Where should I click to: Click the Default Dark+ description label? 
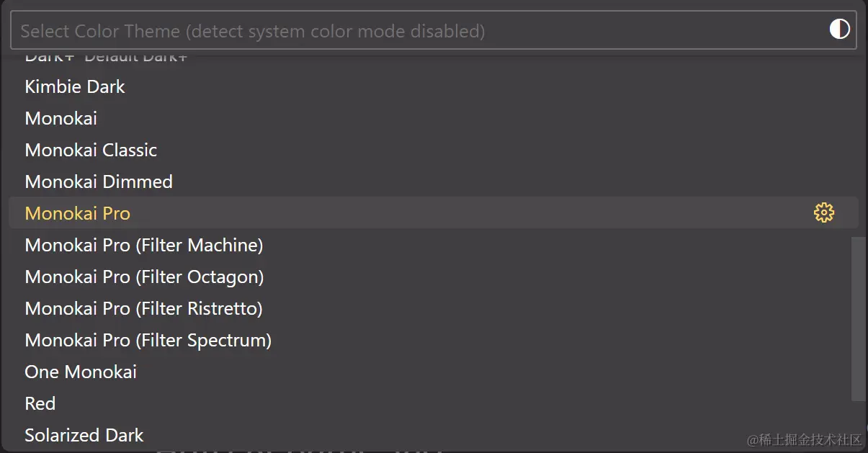click(x=135, y=58)
